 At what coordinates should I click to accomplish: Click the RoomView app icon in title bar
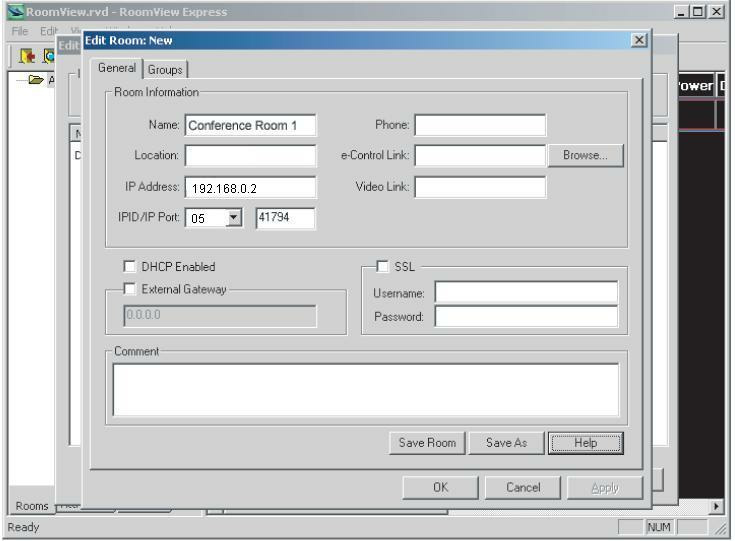pyautogui.click(x=15, y=11)
